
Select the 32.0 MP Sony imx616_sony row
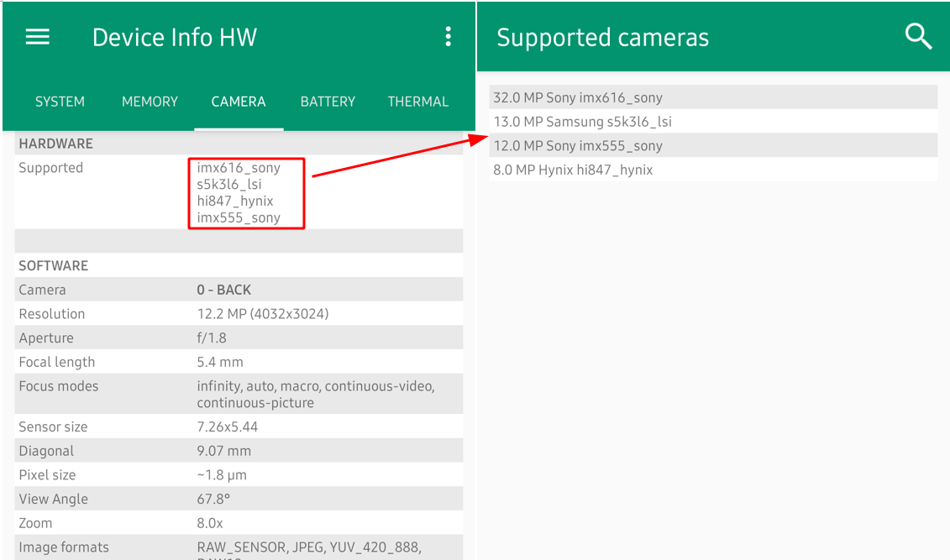click(x=713, y=97)
